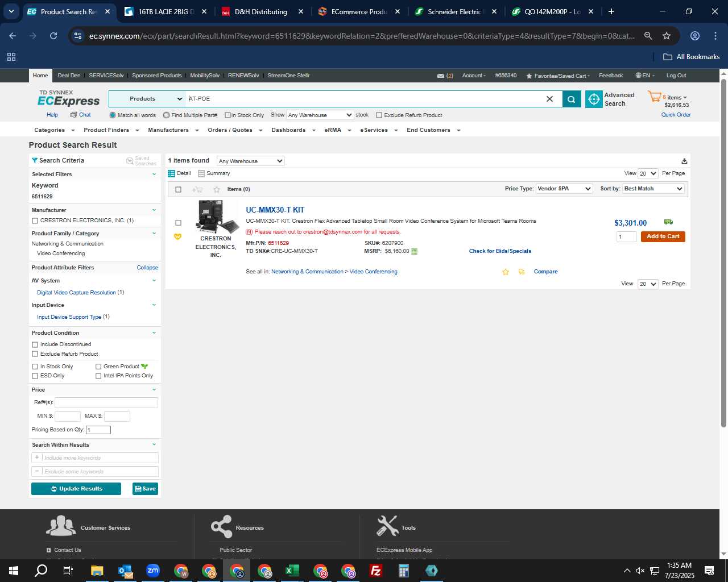Click the magnifier search button

point(571,99)
